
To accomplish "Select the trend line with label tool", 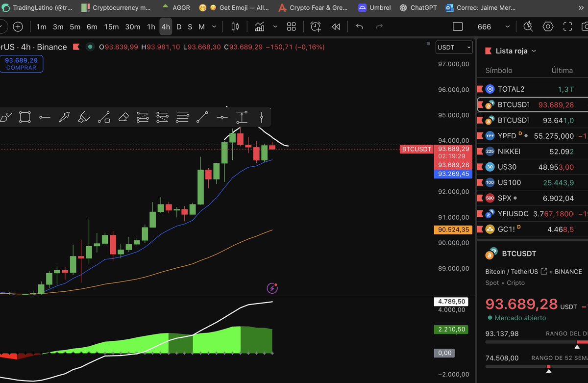I will [x=103, y=117].
